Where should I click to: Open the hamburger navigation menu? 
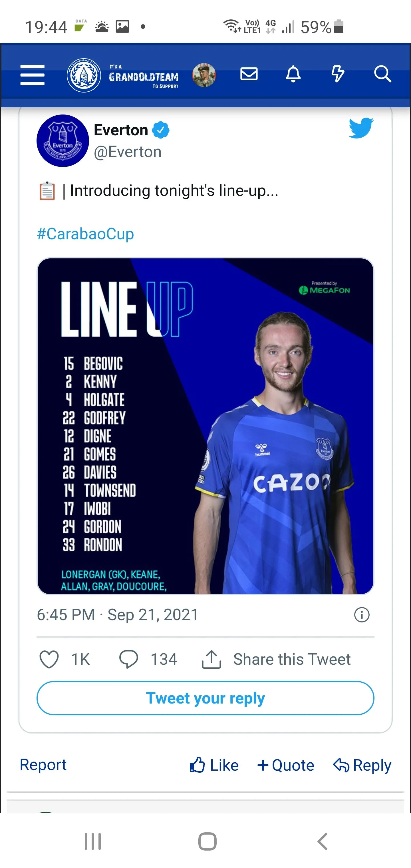pyautogui.click(x=32, y=75)
